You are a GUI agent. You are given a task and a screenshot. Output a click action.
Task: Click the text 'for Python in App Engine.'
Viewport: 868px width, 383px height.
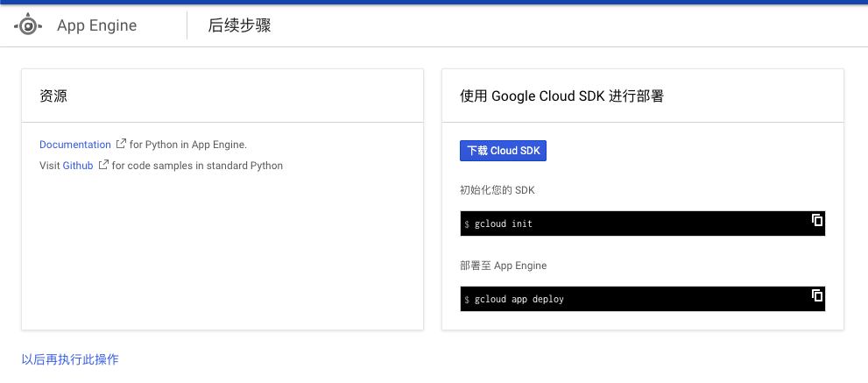pos(188,145)
